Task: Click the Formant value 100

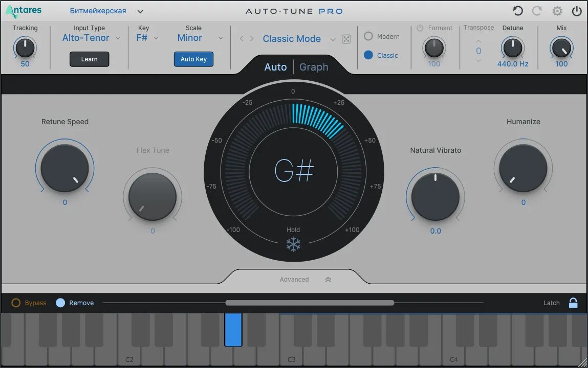Action: (x=434, y=64)
